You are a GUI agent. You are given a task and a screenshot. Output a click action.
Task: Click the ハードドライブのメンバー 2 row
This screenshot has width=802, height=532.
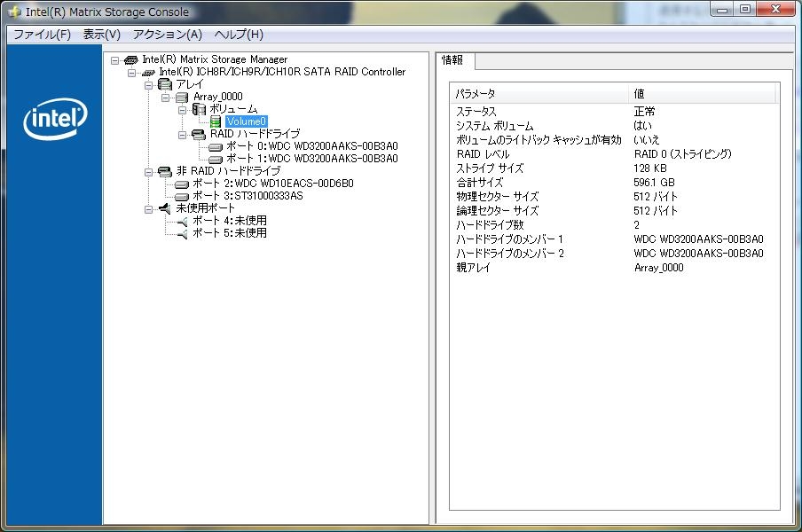tap(614, 254)
